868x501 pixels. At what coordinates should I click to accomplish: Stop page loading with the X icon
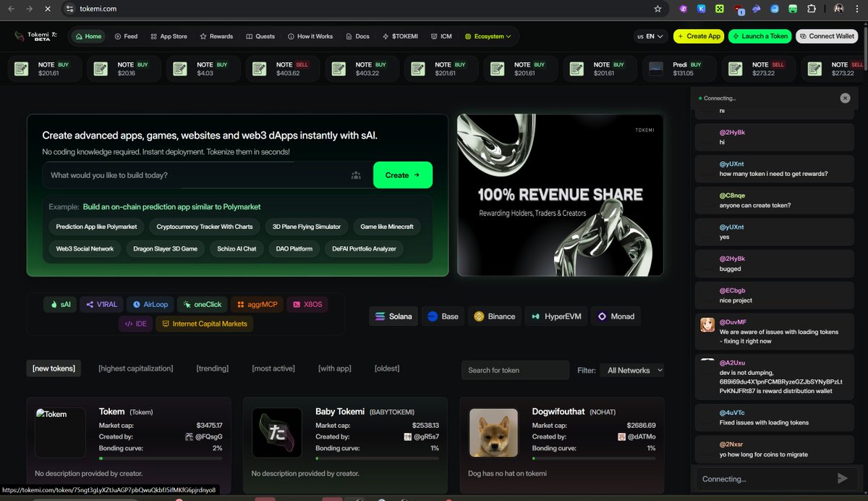[47, 9]
